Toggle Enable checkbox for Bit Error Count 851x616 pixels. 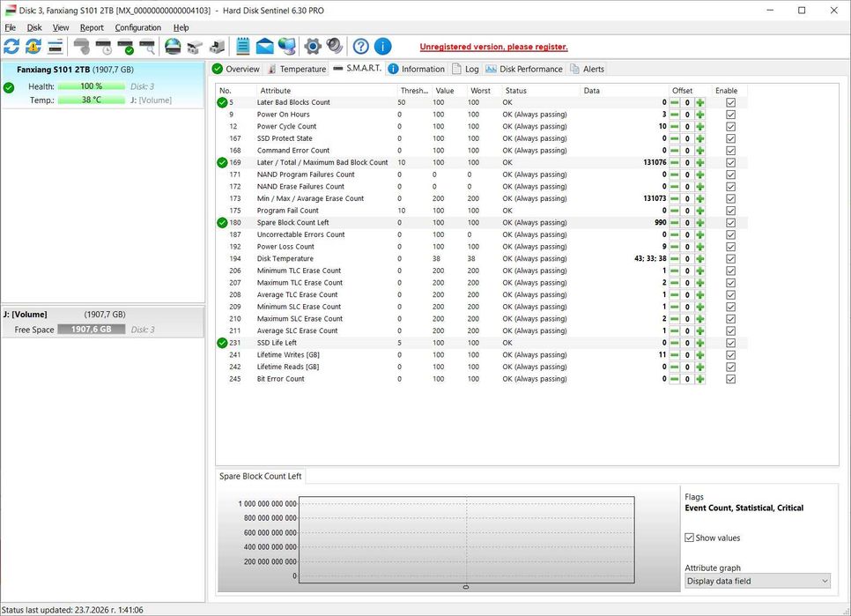[730, 379]
